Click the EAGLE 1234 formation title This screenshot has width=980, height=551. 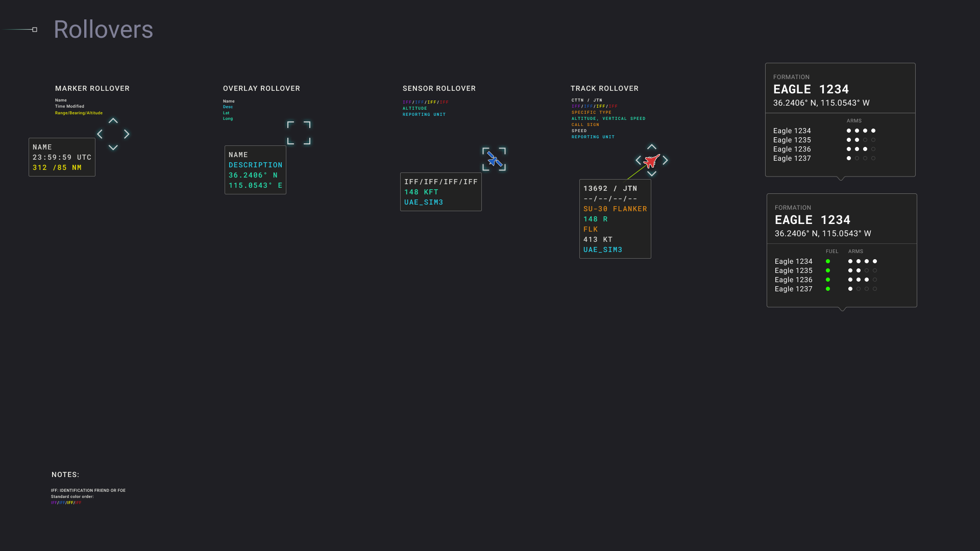(x=812, y=89)
